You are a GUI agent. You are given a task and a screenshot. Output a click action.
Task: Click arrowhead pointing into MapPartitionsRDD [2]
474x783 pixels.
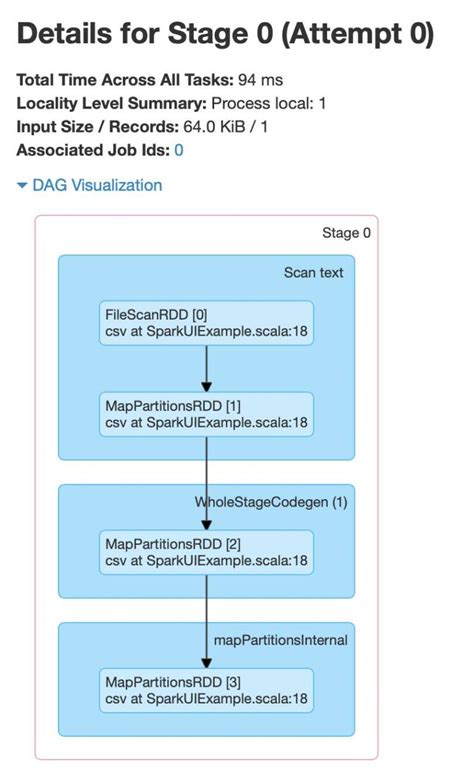(206, 525)
